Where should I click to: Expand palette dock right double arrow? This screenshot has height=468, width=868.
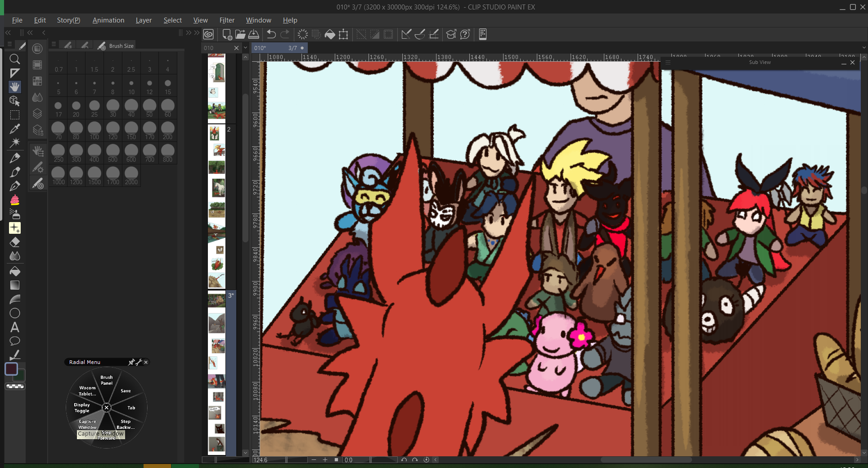(197, 32)
